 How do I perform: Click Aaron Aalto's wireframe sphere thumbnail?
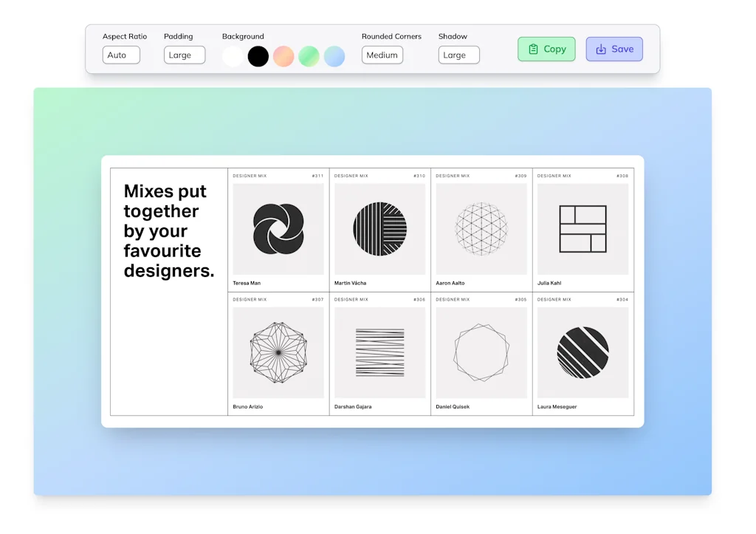coord(481,229)
